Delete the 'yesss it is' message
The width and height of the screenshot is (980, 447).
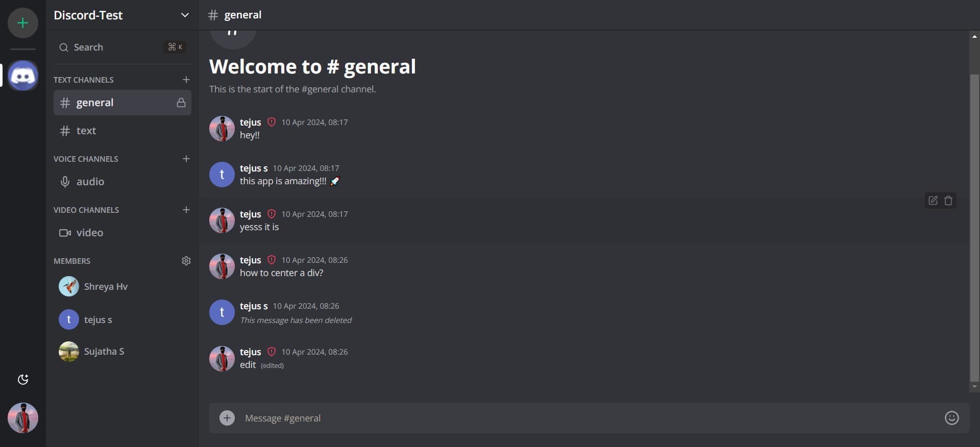[x=948, y=201]
